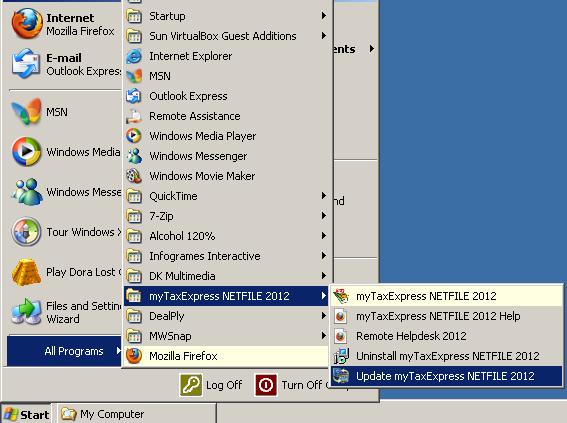The image size is (567, 423).
Task: Launch myTaxExpress NETFILE 2012 label in submenu
Action: [426, 296]
